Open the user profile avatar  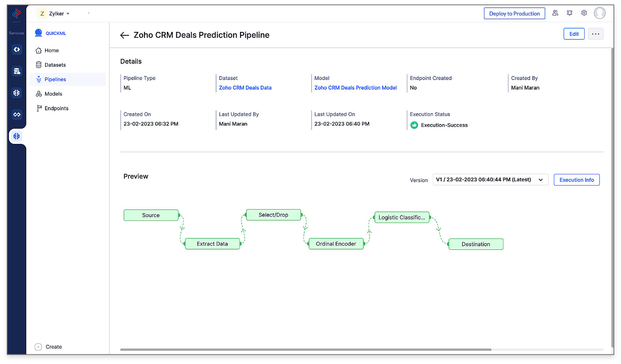600,13
